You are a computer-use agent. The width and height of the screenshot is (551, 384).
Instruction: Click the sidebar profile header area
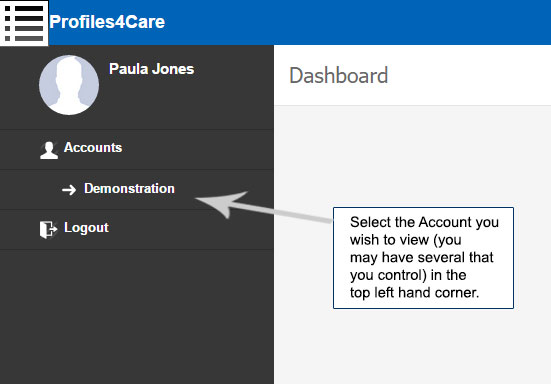pyautogui.click(x=137, y=87)
